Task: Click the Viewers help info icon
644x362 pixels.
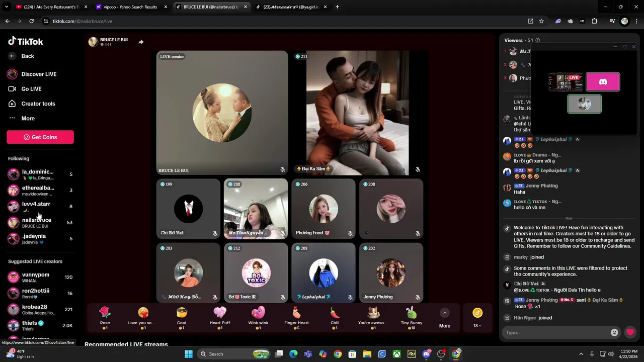Action: [537, 40]
